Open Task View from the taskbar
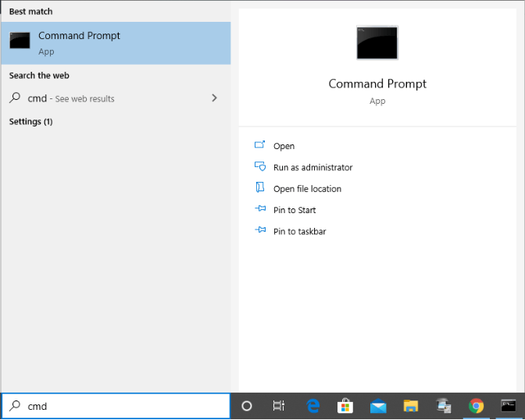 tap(279, 406)
